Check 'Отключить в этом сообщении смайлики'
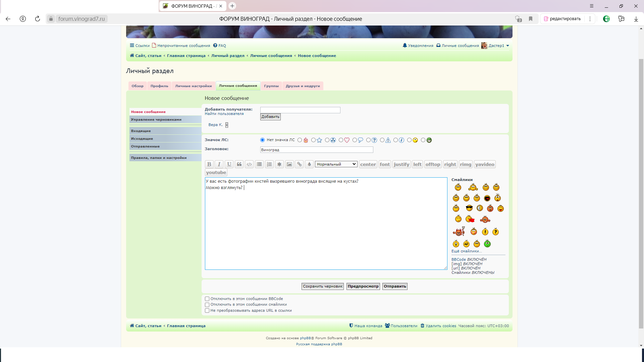Viewport: 644px width, 362px height. pos(207,305)
